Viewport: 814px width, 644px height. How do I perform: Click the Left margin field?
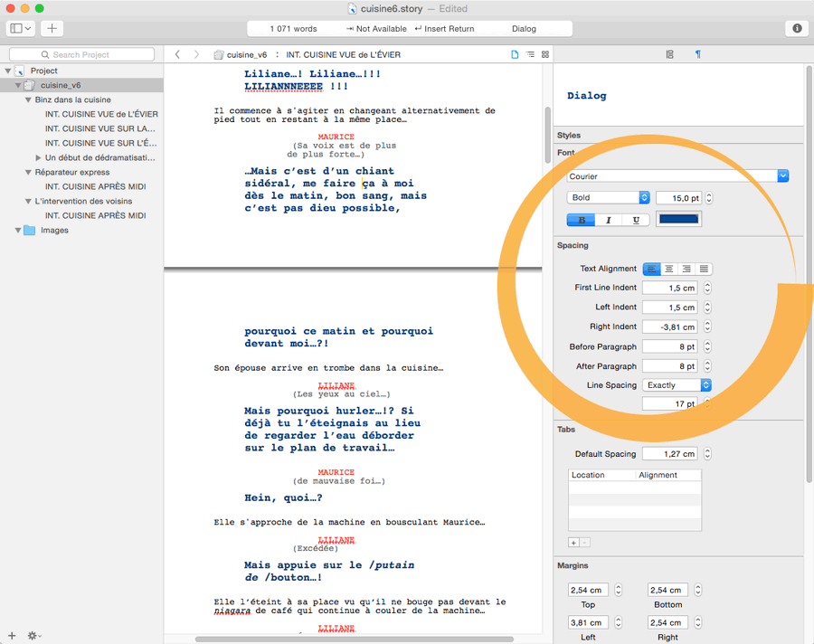[x=589, y=622]
